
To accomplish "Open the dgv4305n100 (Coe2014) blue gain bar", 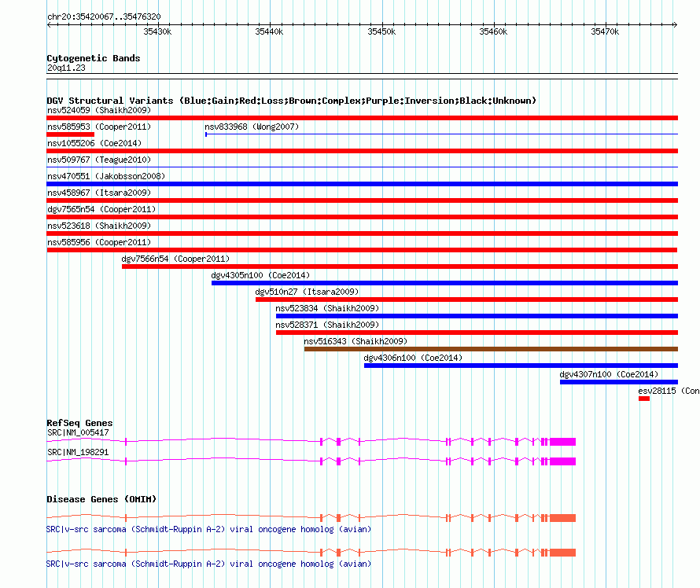I will click(x=444, y=283).
